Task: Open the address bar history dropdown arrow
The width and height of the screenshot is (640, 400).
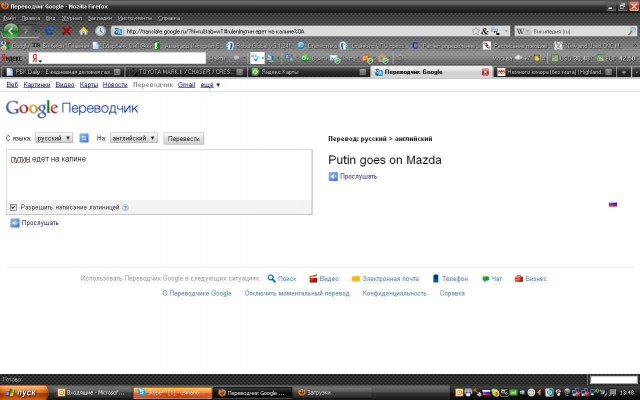Action: (x=506, y=31)
